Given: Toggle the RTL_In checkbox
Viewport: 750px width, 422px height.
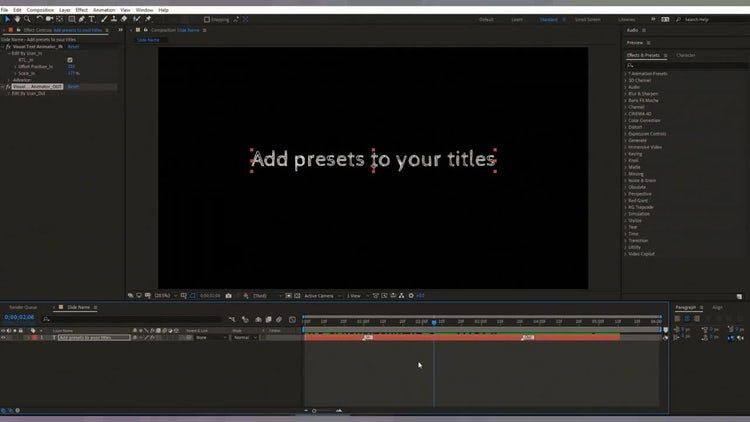Looking at the screenshot, I should tap(70, 60).
